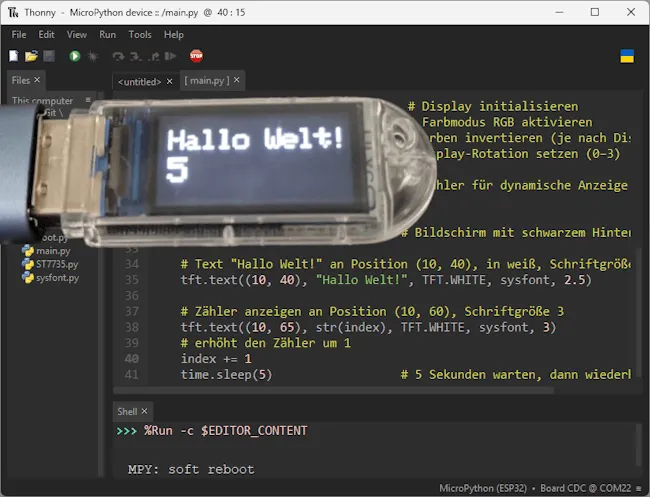Switch to the <untitled> editor tab
The height and width of the screenshot is (497, 650).
click(139, 81)
